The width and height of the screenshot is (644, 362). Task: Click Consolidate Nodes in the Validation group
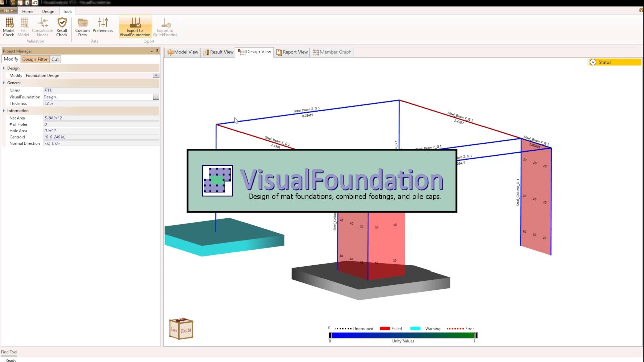tap(42, 27)
